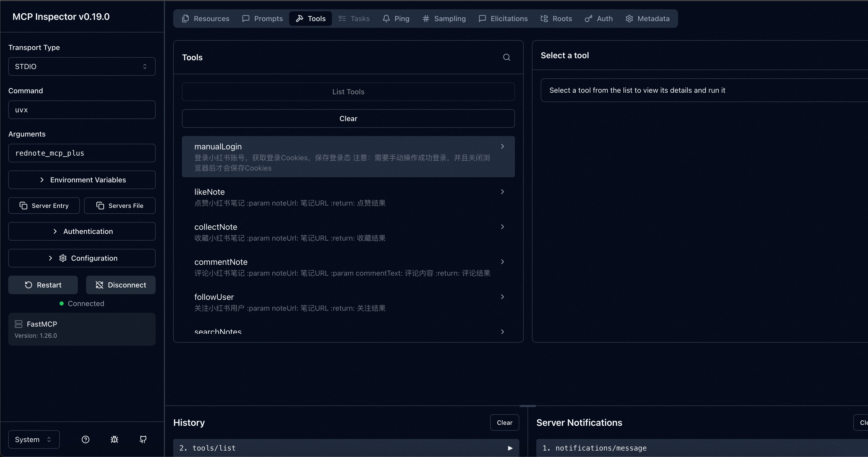This screenshot has height=457, width=868.
Task: Click Restart with circular arrow icon
Action: pyautogui.click(x=43, y=285)
